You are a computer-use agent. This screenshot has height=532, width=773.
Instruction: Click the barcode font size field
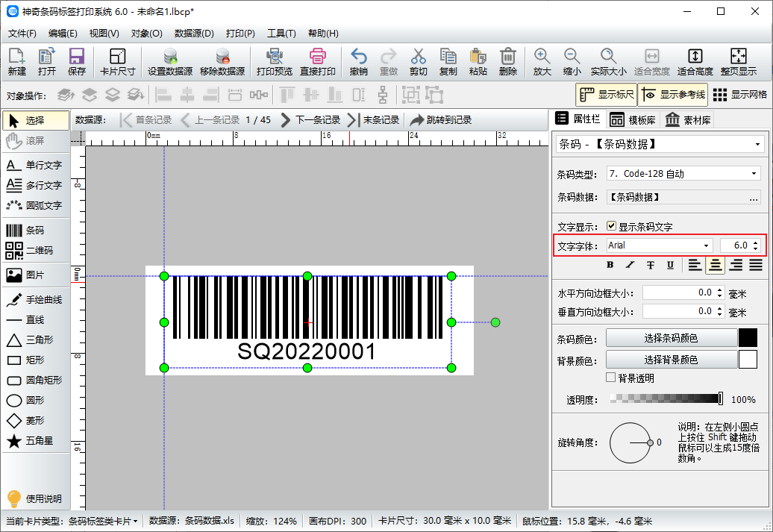pyautogui.click(x=740, y=245)
